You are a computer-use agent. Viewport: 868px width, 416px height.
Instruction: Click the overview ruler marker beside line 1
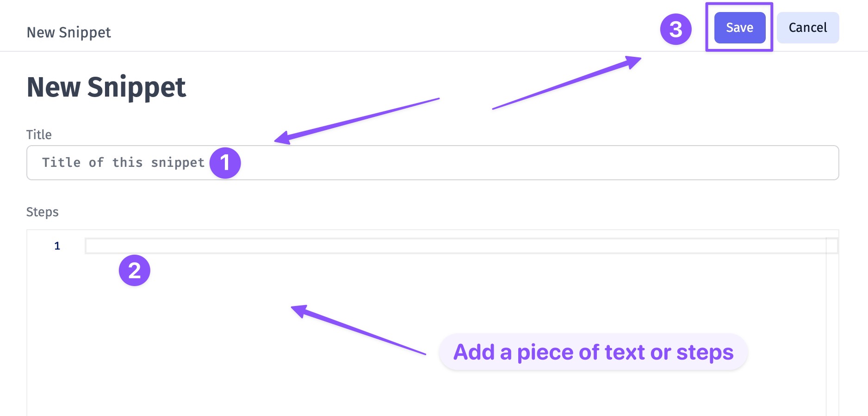(x=832, y=245)
